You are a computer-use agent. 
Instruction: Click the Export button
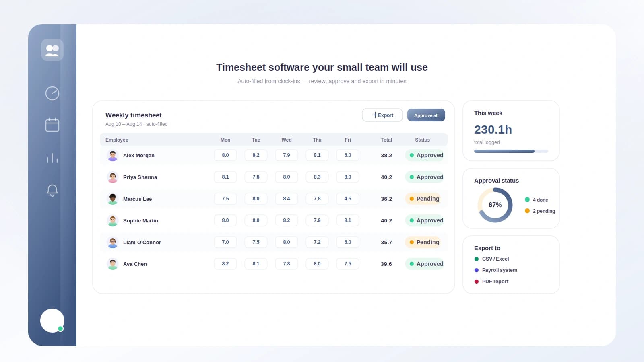pos(382,115)
